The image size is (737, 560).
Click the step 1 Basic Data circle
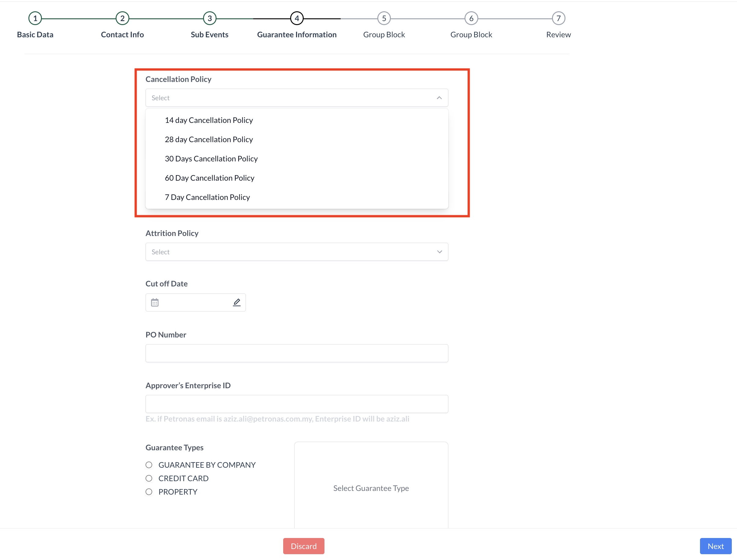coord(35,19)
